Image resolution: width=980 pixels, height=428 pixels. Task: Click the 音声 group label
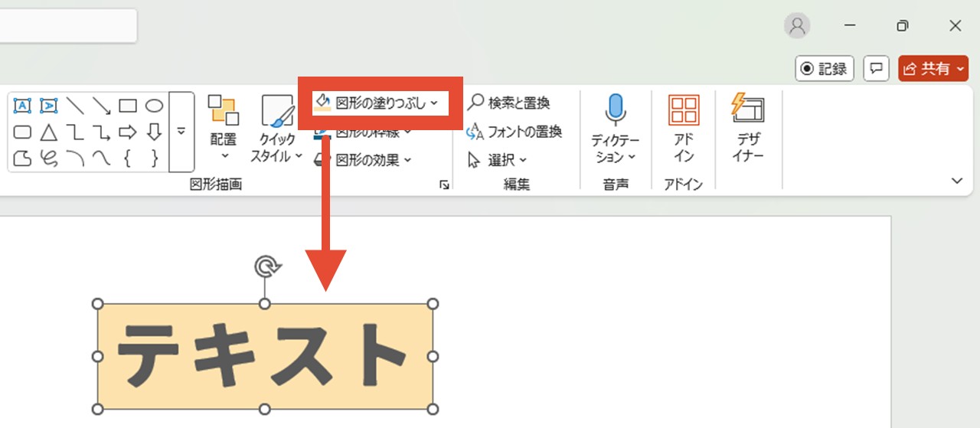pyautogui.click(x=616, y=185)
